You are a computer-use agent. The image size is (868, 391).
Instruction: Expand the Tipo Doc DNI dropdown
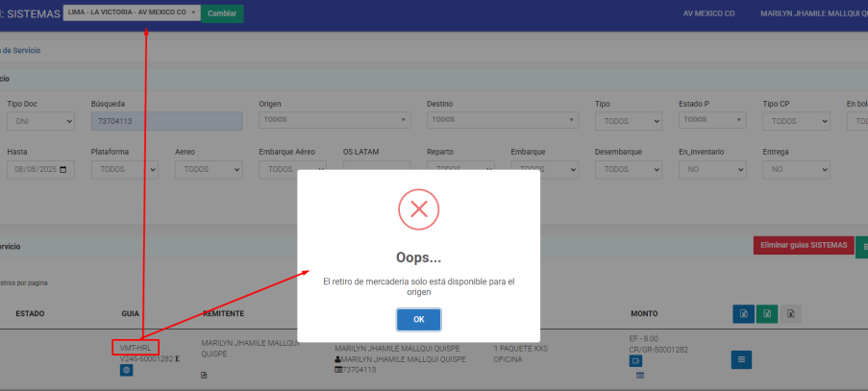[40, 121]
